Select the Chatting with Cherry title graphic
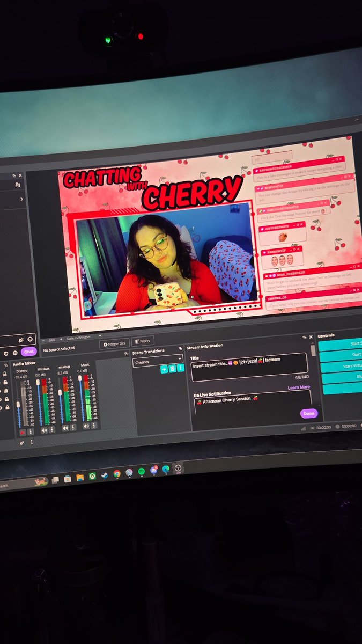Image resolution: width=362 pixels, height=644 pixels. point(153,188)
